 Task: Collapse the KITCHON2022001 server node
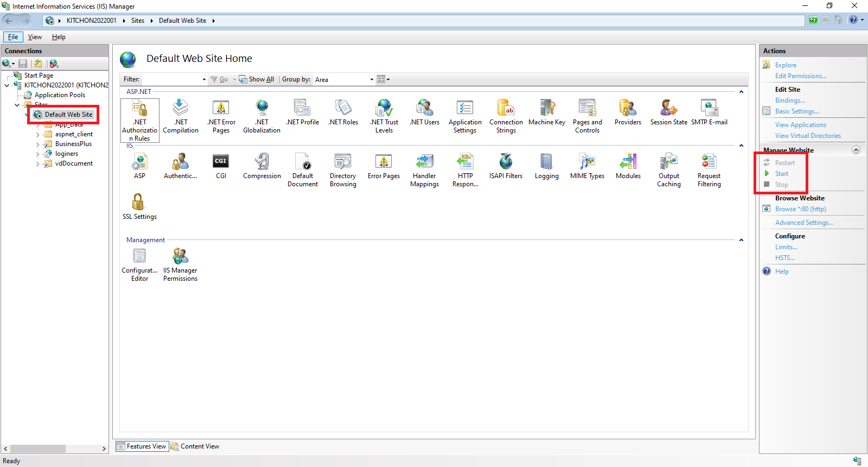(7, 85)
